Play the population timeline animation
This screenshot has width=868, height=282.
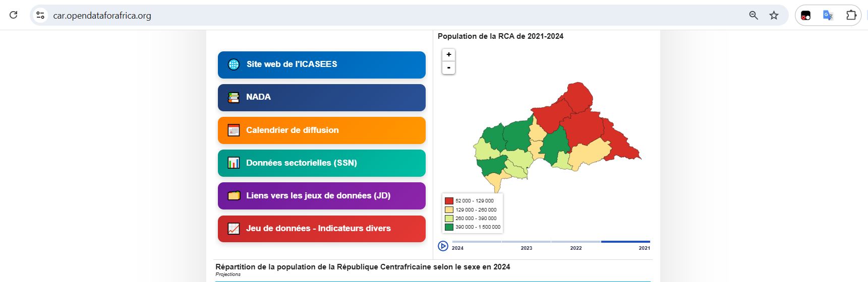coord(443,246)
